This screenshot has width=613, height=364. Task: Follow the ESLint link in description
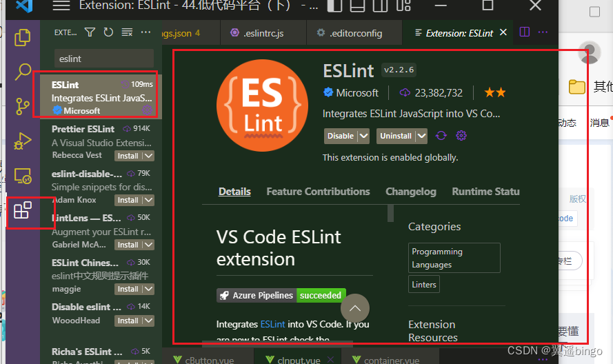pos(272,324)
